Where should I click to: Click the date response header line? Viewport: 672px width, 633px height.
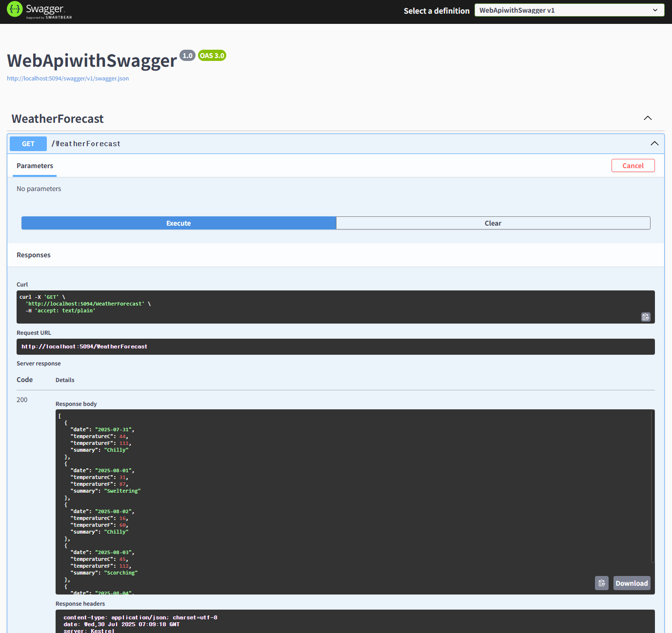121,624
